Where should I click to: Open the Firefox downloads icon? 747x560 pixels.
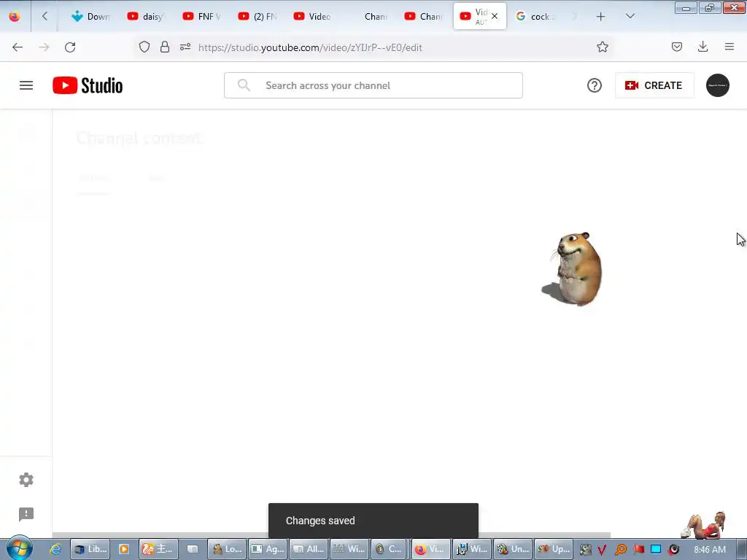[703, 47]
